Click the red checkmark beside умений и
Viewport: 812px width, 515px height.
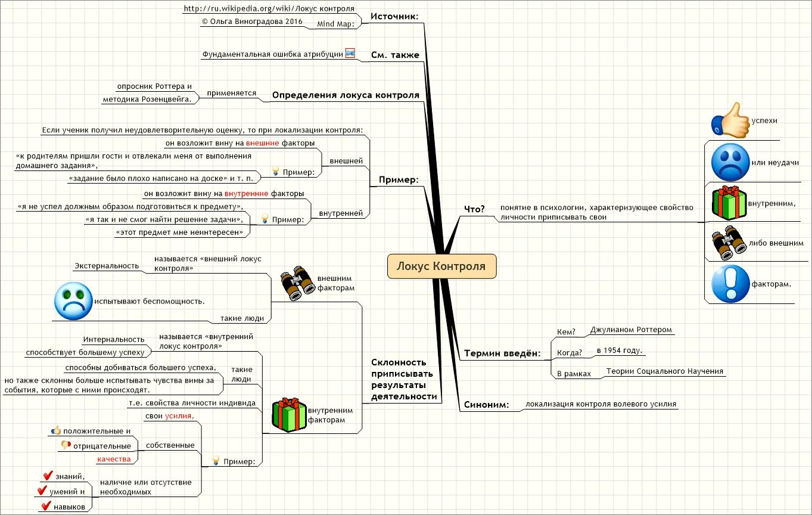click(42, 491)
